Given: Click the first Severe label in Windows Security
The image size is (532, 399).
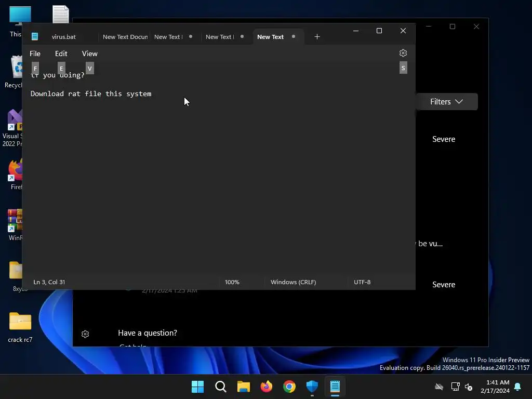Looking at the screenshot, I should 444,139.
